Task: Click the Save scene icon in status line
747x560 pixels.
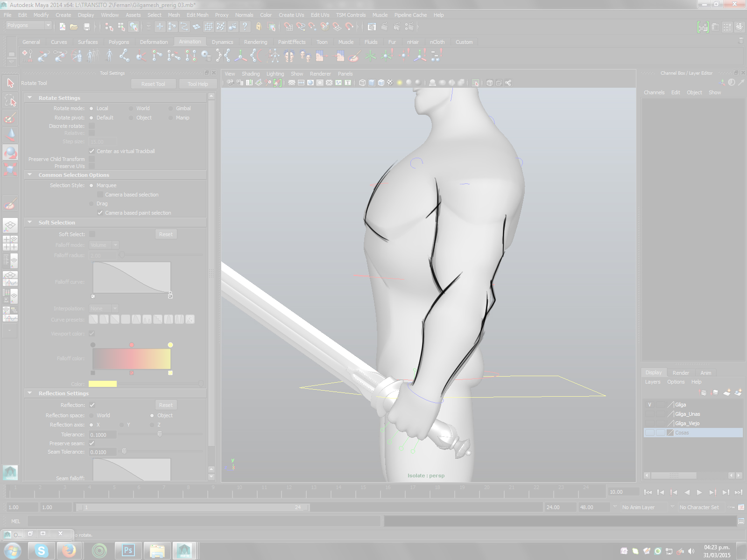Action: point(86,27)
